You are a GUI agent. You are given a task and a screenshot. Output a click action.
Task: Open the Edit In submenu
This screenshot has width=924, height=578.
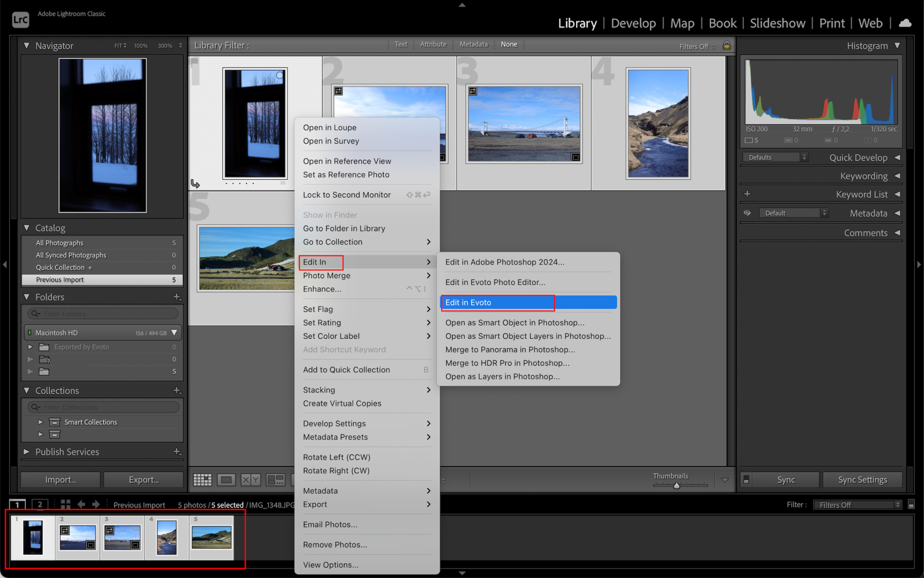click(x=367, y=262)
